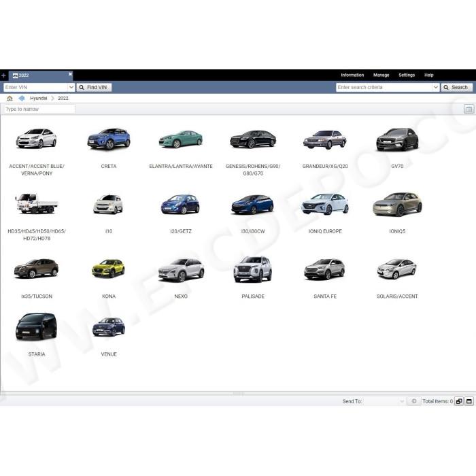The height and width of the screenshot is (476, 476).
Task: Select the STARIA van image
Action: point(36,326)
